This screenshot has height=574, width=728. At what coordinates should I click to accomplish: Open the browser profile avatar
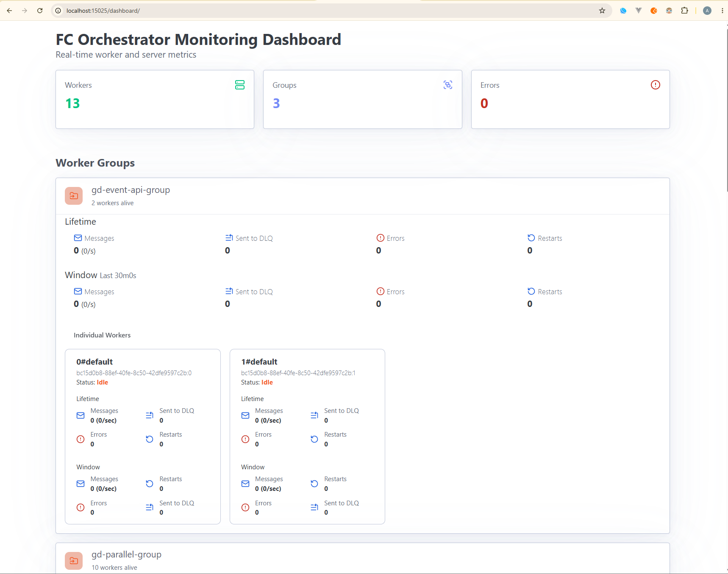(707, 11)
